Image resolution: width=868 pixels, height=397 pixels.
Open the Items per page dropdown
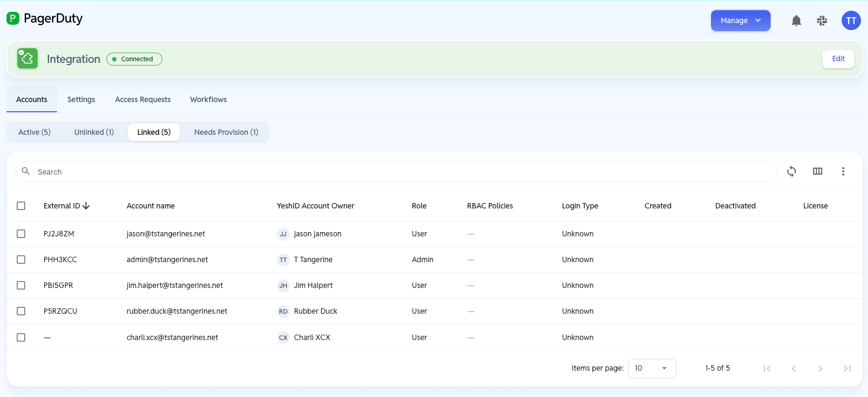(x=652, y=368)
